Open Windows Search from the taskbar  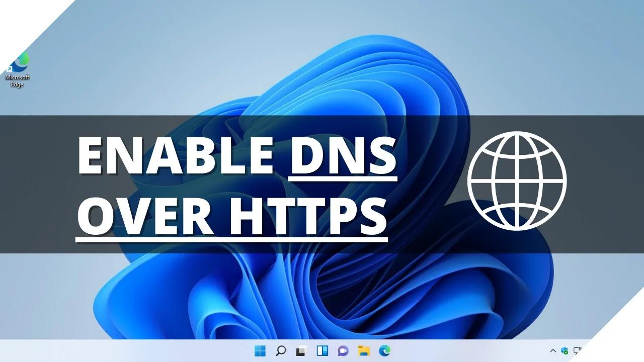[280, 350]
